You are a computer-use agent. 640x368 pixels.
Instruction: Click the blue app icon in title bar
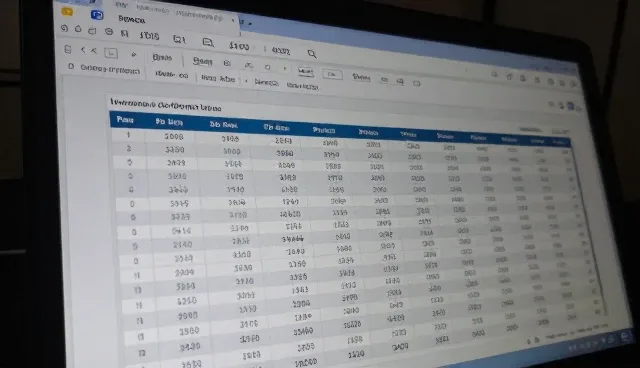[97, 16]
